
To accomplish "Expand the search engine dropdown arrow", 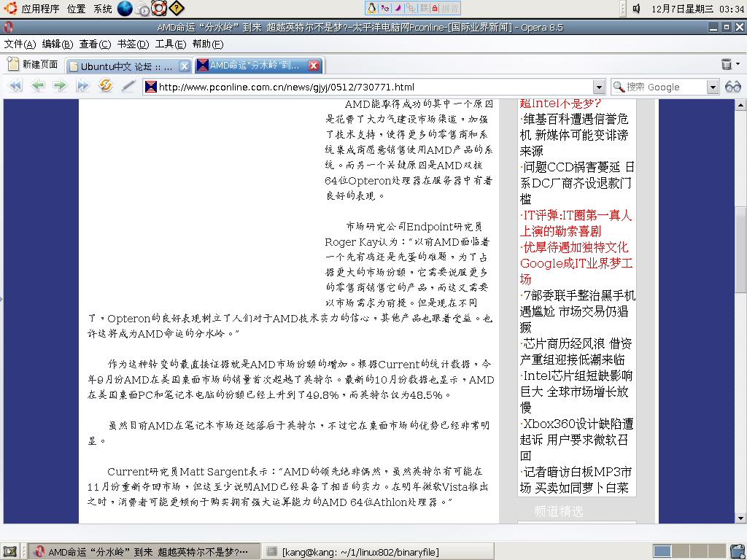I will click(713, 87).
